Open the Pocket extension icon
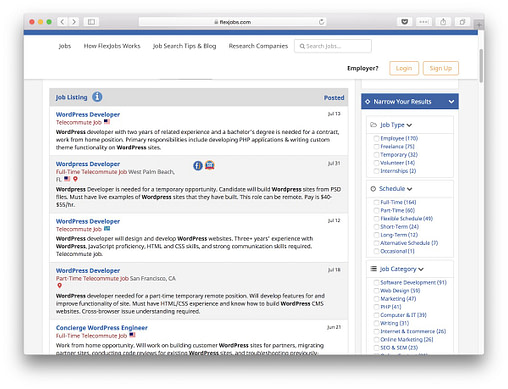 pyautogui.click(x=405, y=22)
